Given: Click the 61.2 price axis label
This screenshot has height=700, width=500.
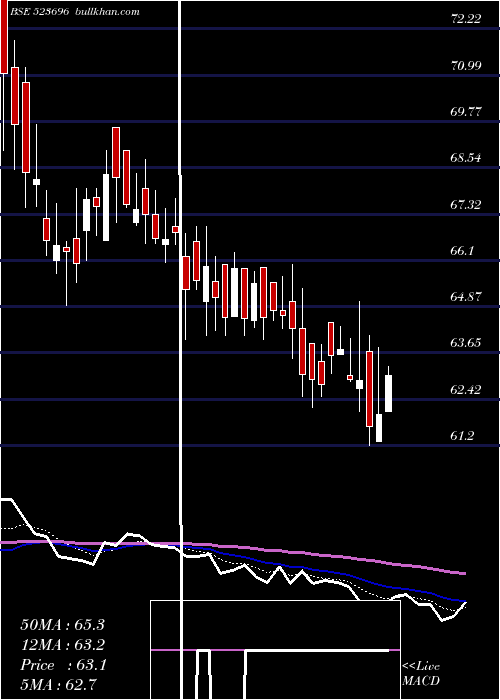Looking at the screenshot, I should 462,436.
